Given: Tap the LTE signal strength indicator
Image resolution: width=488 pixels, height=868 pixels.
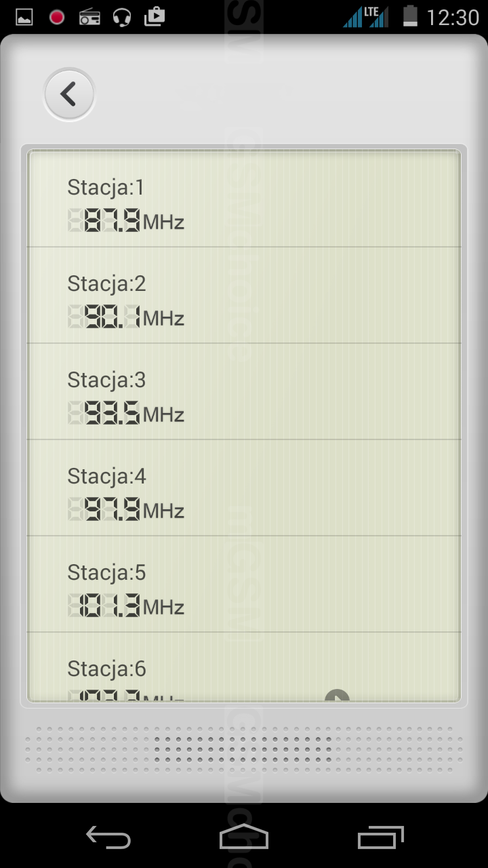Looking at the screenshot, I should 365,17.
